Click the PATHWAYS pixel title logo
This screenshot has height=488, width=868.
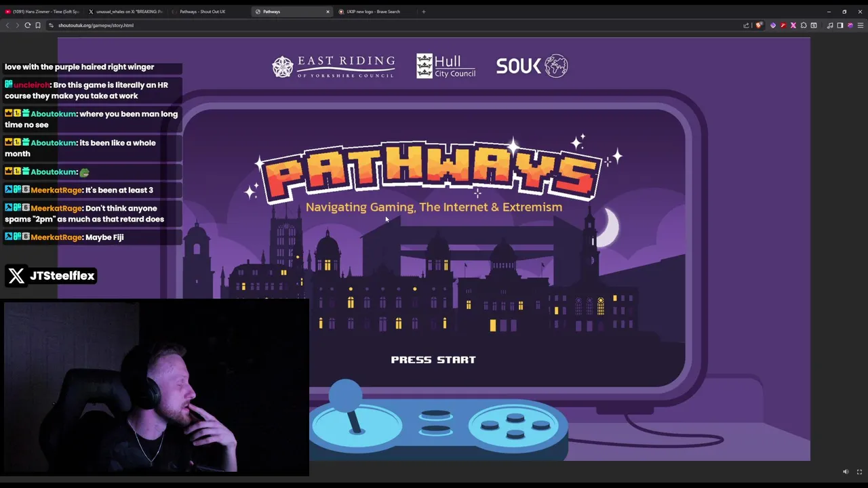point(432,171)
